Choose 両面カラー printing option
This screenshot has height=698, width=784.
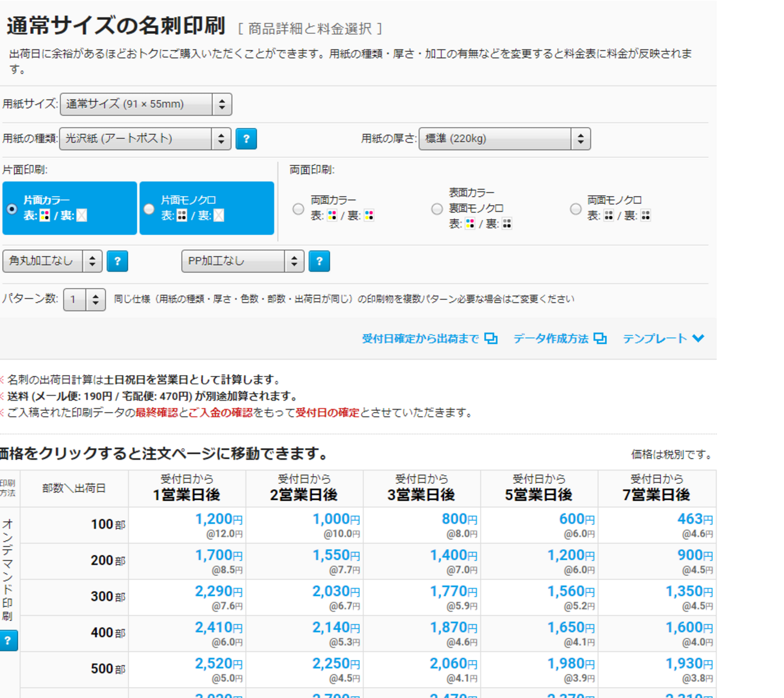point(298,209)
